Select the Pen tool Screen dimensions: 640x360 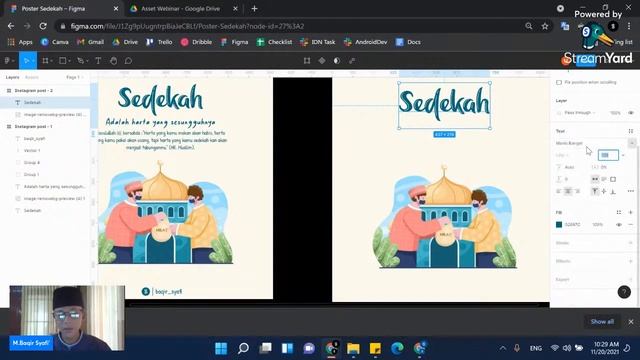pyautogui.click(x=80, y=61)
